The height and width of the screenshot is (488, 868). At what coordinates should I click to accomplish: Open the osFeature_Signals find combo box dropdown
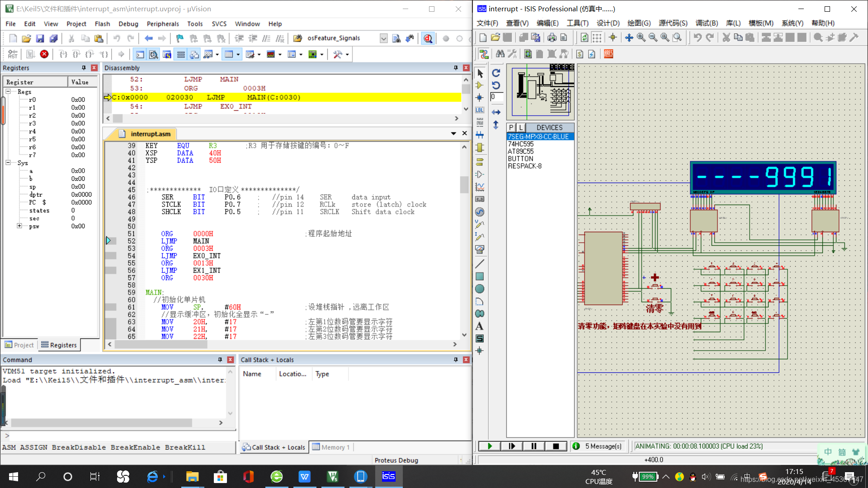pyautogui.click(x=383, y=38)
